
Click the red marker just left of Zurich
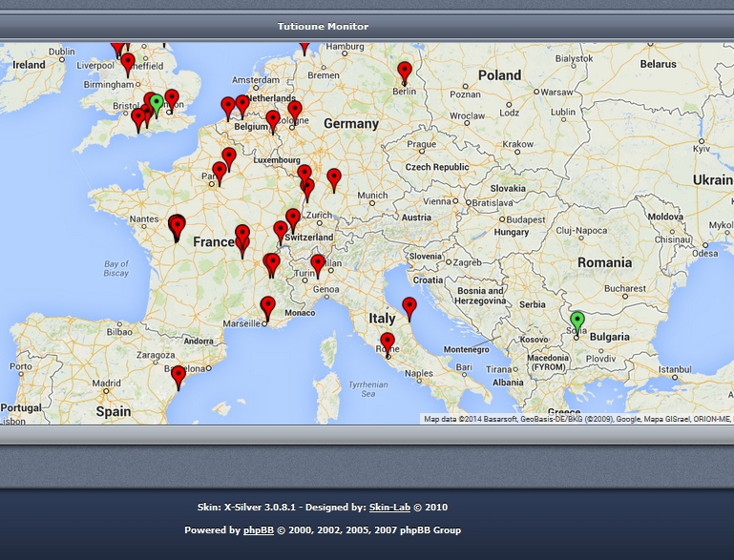(293, 218)
